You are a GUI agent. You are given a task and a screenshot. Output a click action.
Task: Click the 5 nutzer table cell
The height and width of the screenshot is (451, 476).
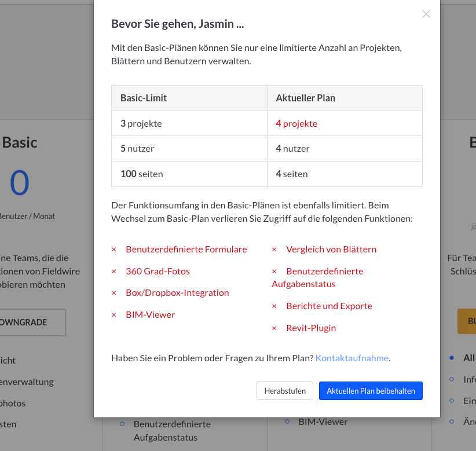[x=137, y=148]
